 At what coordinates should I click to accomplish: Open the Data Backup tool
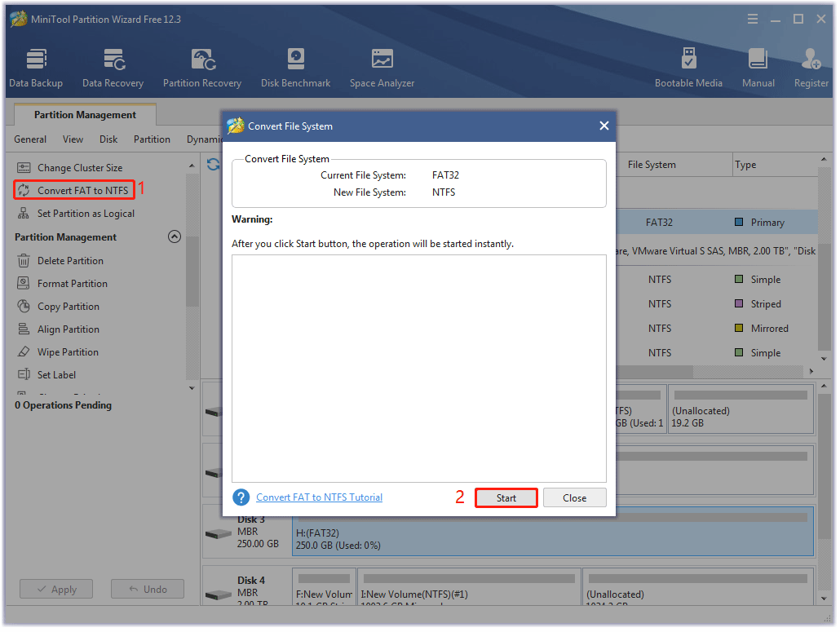pyautogui.click(x=36, y=65)
